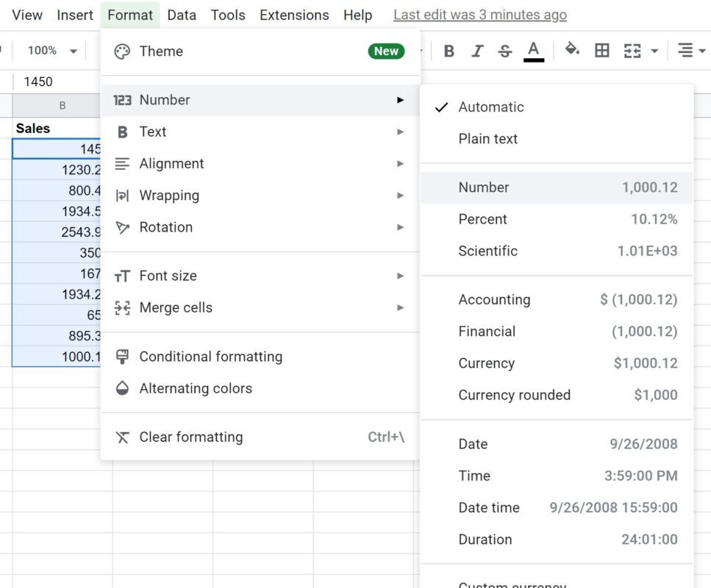
Task: Expand the Font size submenu arrow
Action: click(x=400, y=276)
